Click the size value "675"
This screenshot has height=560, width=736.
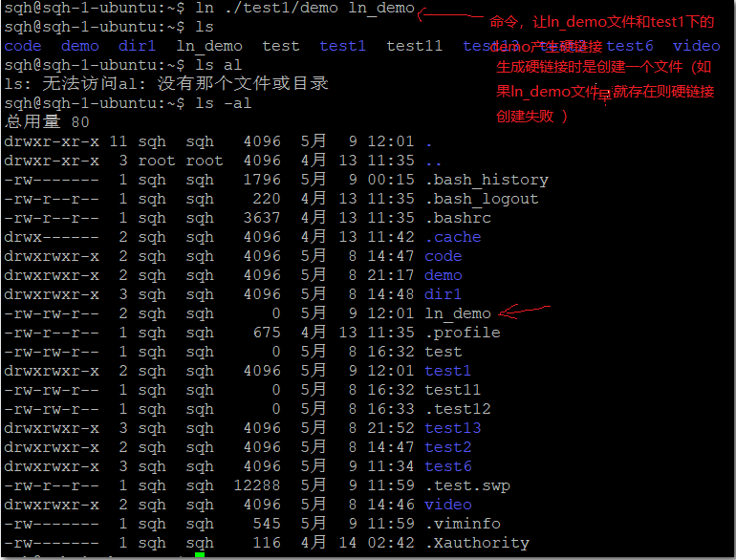(267, 333)
